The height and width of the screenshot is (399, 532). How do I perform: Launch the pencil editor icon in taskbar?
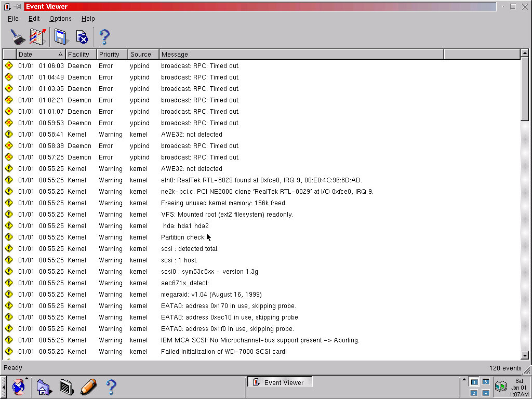pos(89,387)
